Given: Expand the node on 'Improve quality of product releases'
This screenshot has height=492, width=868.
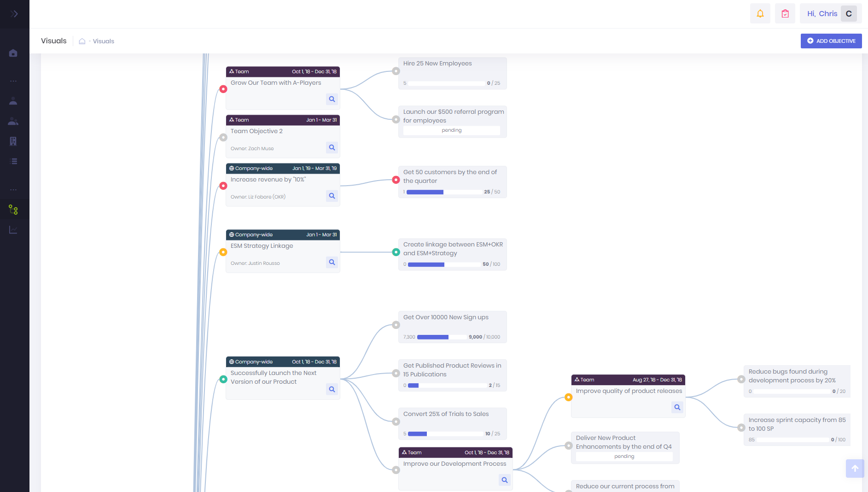Looking at the screenshot, I should (569, 397).
